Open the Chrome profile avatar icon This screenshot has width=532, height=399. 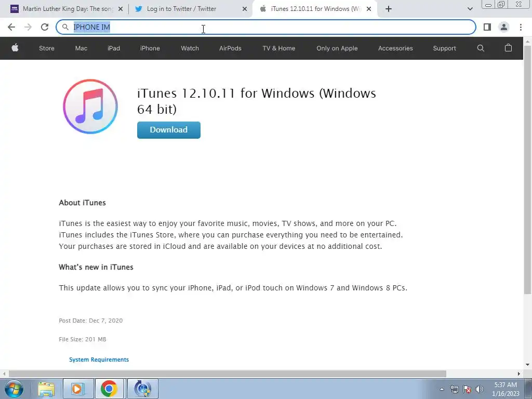[x=504, y=27]
